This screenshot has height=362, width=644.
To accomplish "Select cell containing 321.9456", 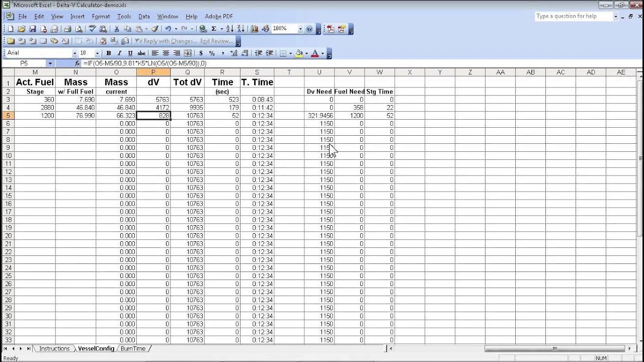I will [x=319, y=116].
